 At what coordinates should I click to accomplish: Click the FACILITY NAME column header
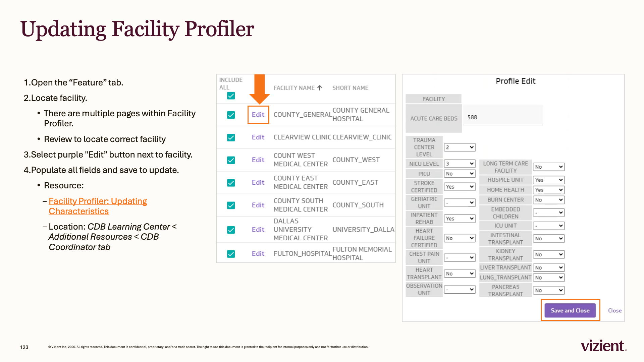(294, 88)
